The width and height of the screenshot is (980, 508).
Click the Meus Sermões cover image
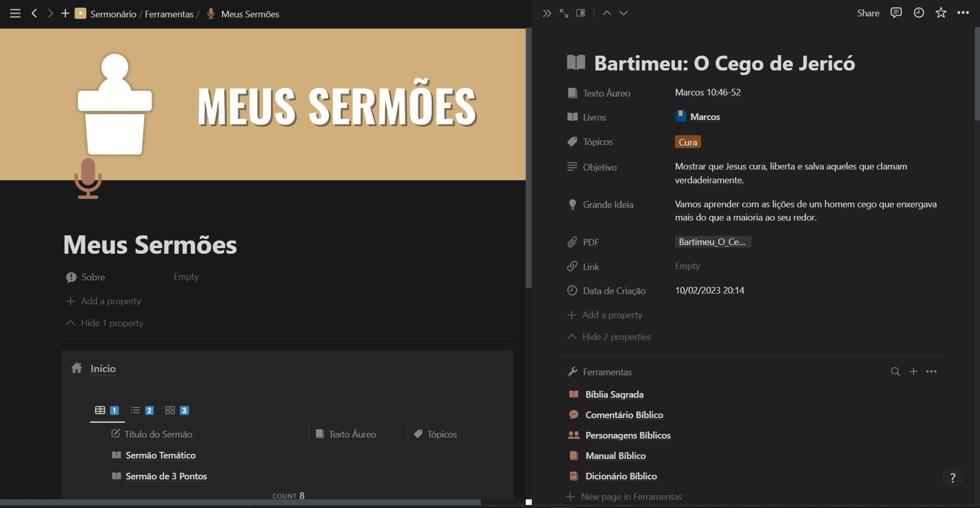263,104
